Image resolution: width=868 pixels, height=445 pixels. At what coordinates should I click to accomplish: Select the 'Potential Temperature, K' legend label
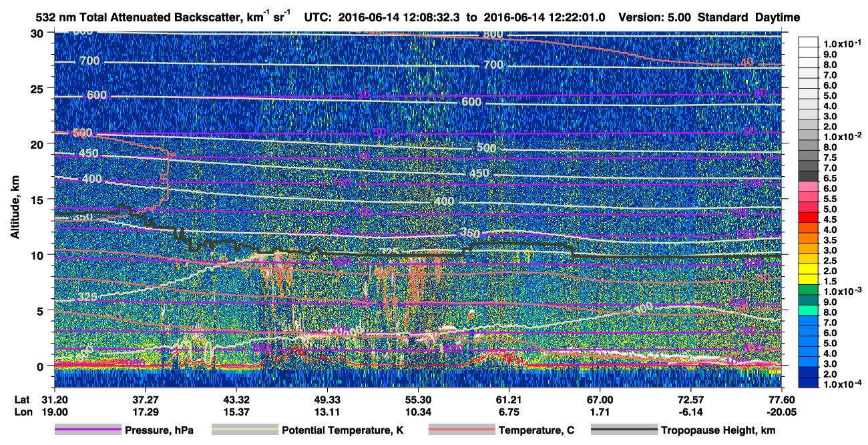click(343, 430)
